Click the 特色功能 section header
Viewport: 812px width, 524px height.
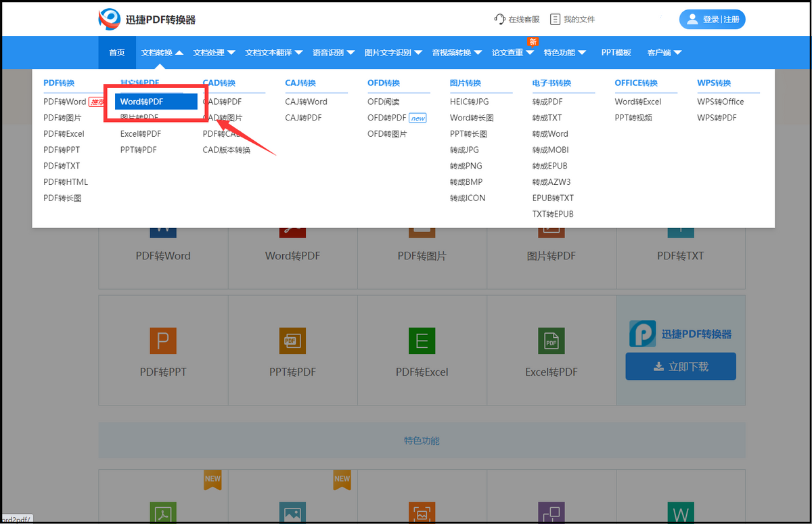[x=422, y=441]
